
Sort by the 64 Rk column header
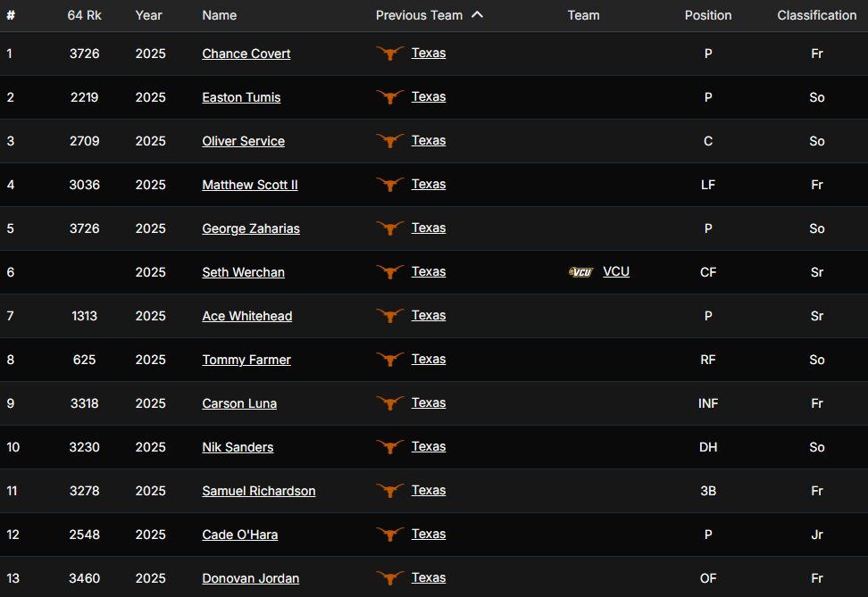coord(84,15)
